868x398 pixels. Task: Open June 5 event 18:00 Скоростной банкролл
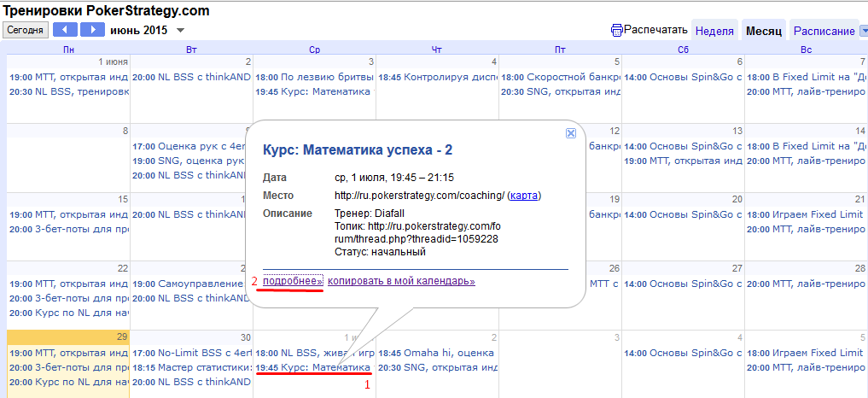point(560,77)
